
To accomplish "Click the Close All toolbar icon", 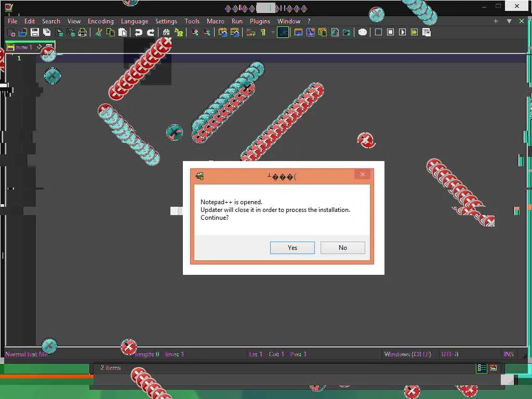I will [x=71, y=32].
